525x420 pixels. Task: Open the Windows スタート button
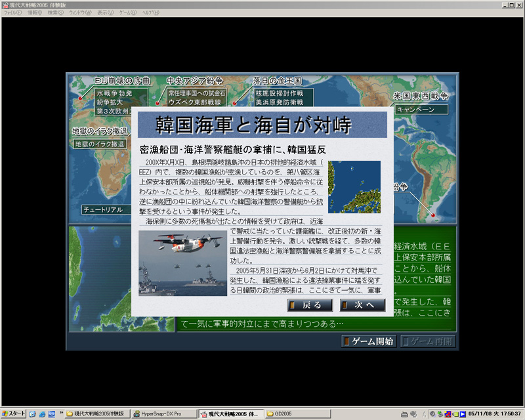click(14, 414)
